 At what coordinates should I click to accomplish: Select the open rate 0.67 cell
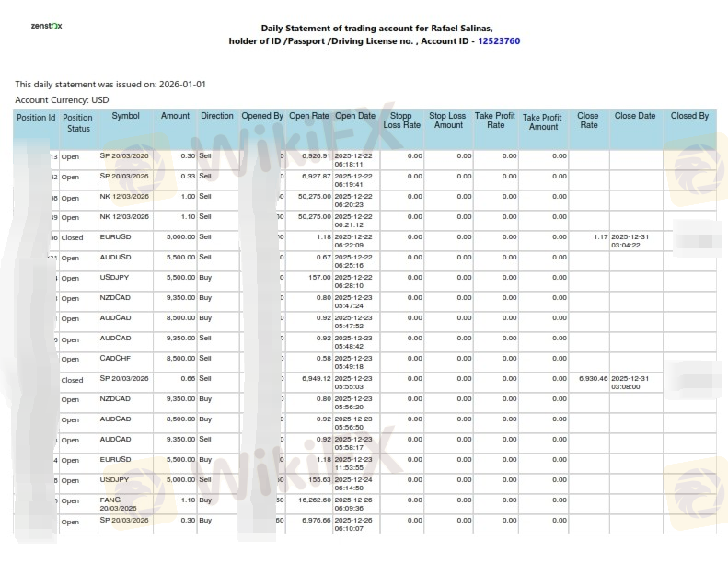pos(308,261)
